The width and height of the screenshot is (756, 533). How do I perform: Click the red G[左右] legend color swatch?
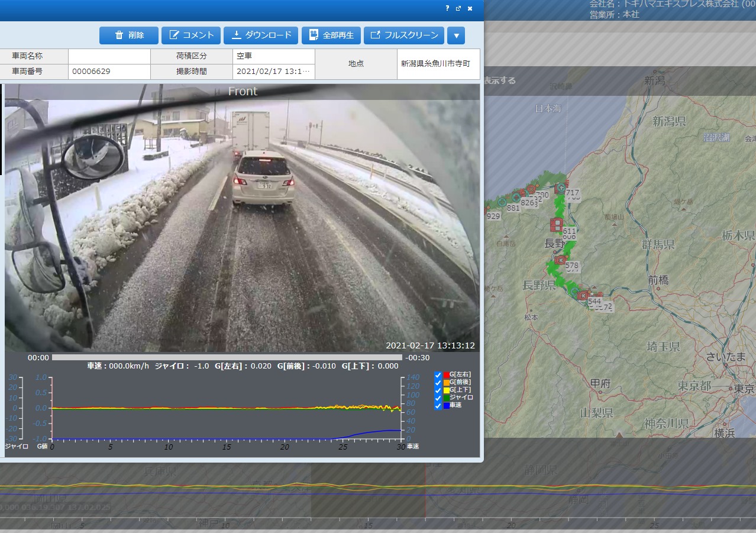[x=446, y=375]
